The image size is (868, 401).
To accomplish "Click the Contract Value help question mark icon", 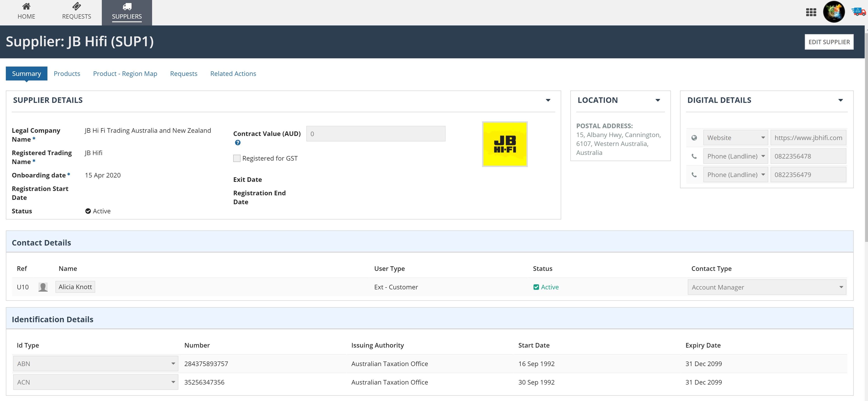I will [238, 143].
